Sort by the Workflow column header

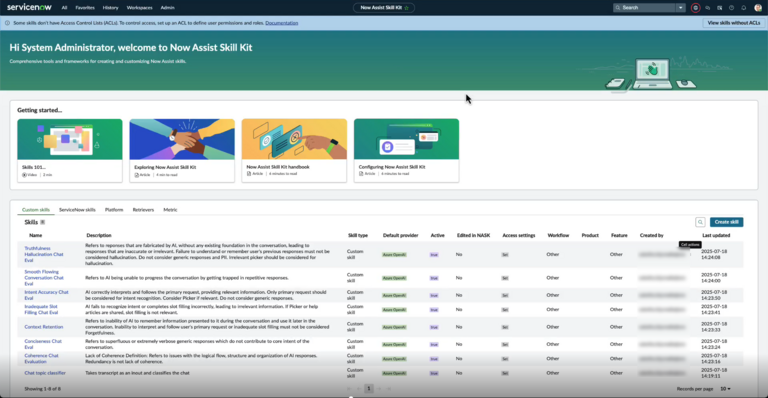(558, 235)
